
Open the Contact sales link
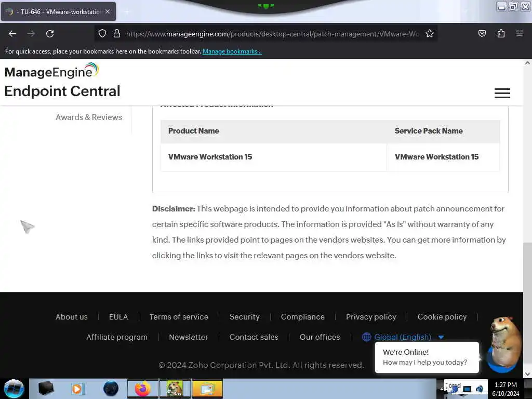pyautogui.click(x=254, y=337)
